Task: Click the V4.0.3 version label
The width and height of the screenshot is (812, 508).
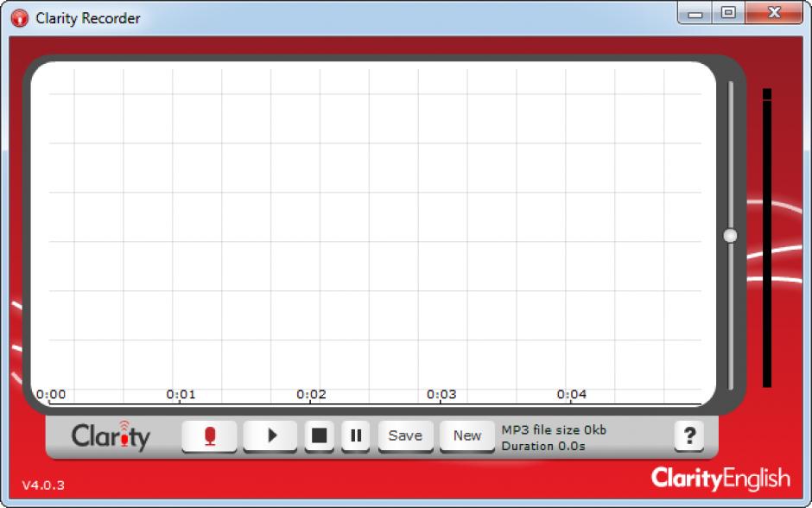Action: (x=43, y=486)
